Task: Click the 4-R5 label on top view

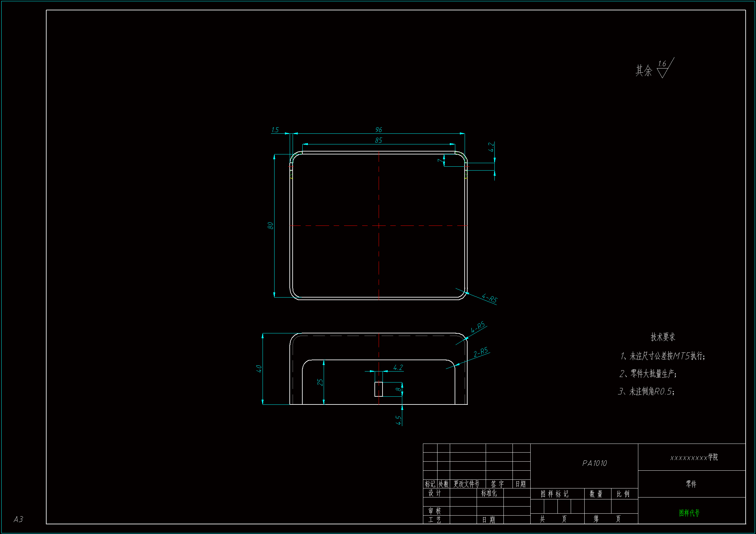Action: click(x=489, y=298)
